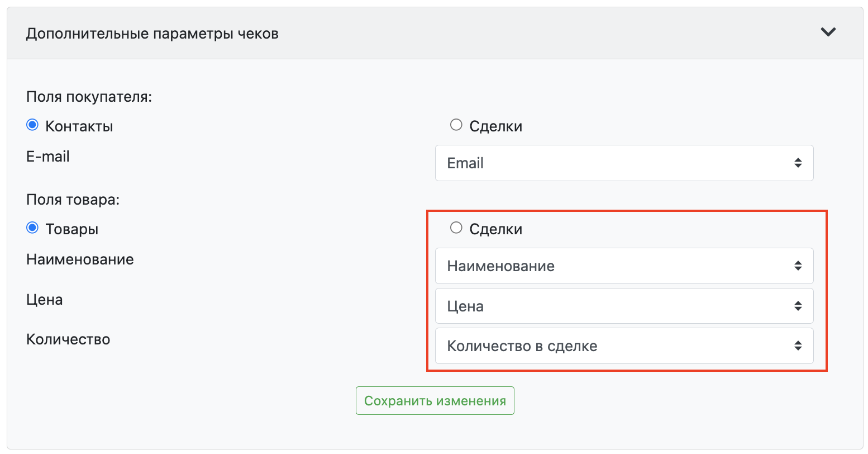Image resolution: width=868 pixels, height=454 pixels.
Task: Click the Количество label on the left
Action: pos(68,339)
